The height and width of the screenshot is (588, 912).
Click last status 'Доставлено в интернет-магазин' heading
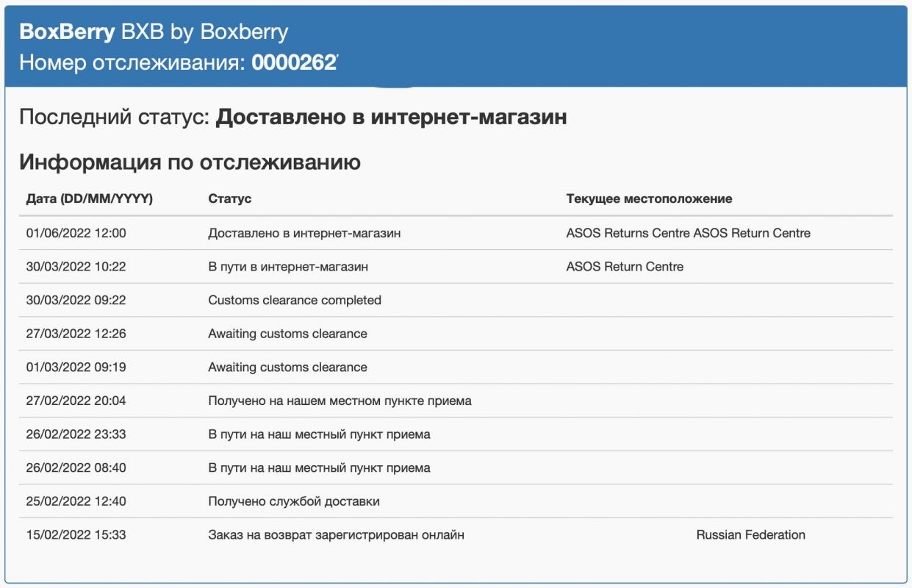[391, 117]
